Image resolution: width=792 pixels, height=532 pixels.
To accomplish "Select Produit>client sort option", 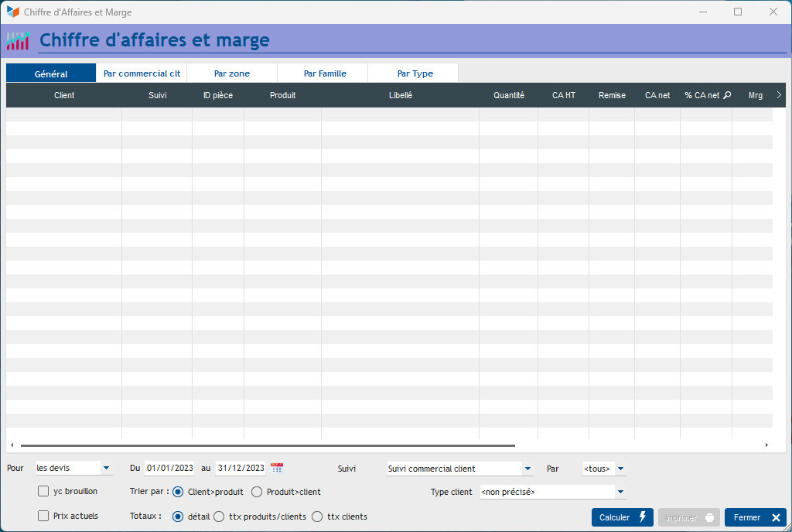I will pos(257,492).
